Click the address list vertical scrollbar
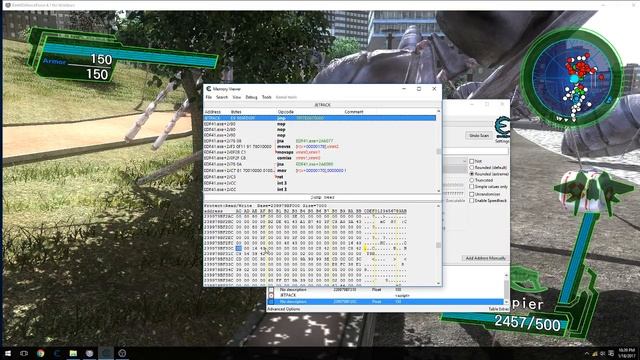 (507, 290)
